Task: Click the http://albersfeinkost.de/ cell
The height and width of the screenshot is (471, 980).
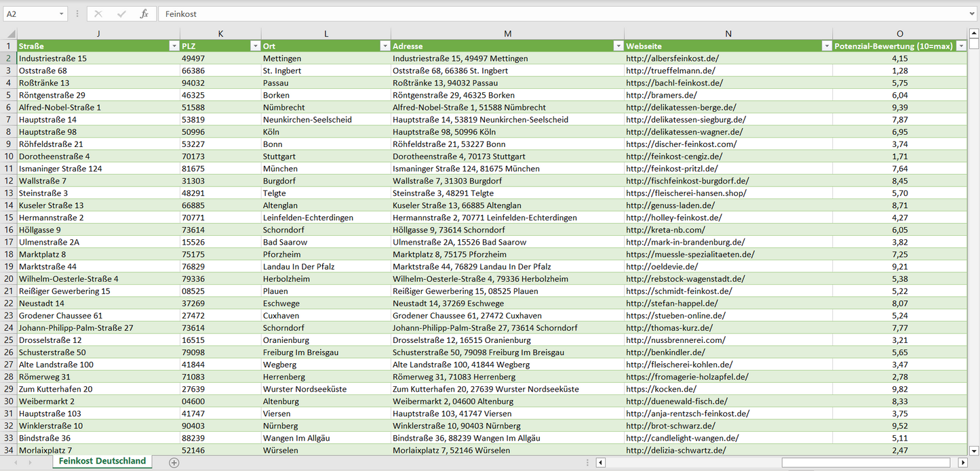Action: (x=672, y=58)
